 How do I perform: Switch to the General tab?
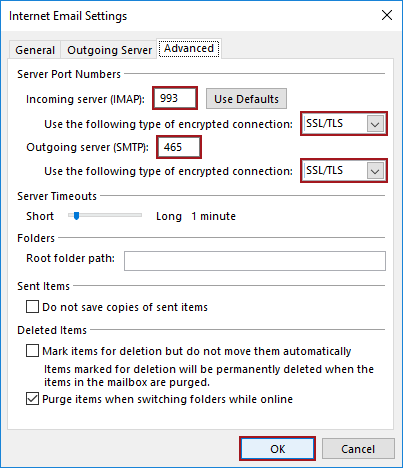(x=35, y=50)
